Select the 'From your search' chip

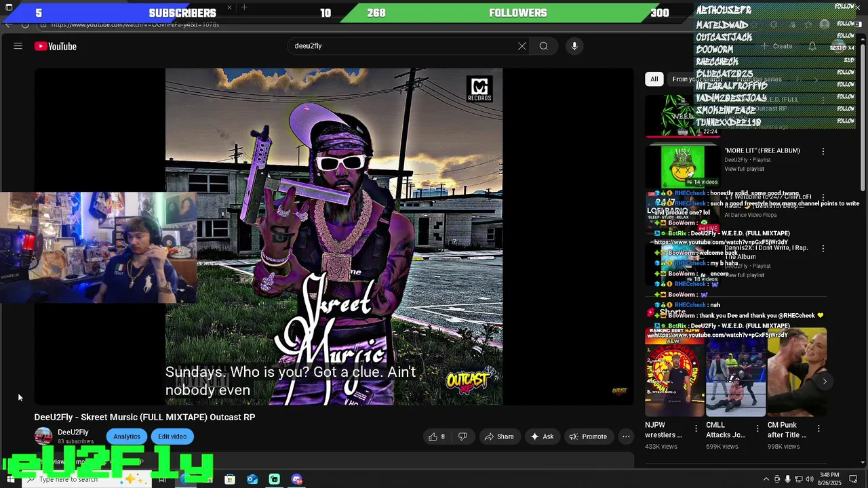click(697, 79)
